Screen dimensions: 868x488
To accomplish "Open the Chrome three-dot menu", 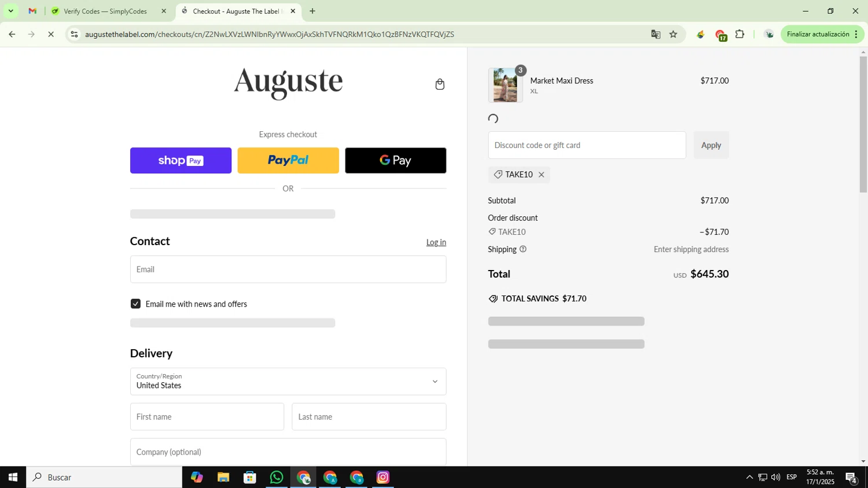I will pos(856,34).
